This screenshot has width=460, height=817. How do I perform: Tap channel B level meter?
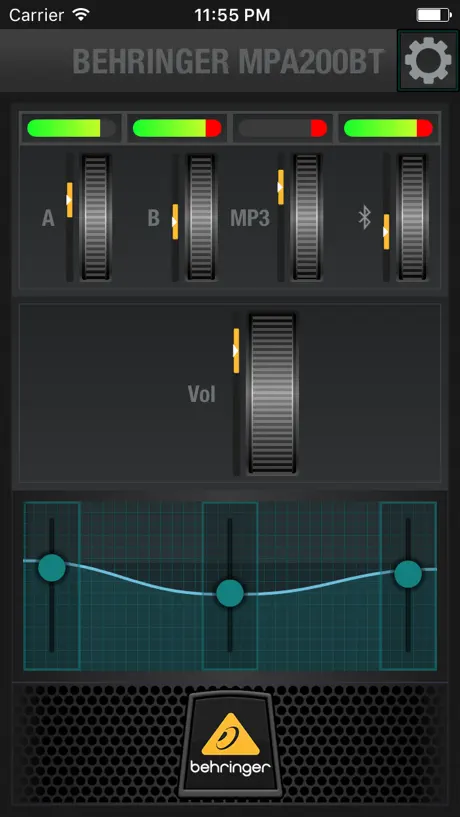[177, 128]
